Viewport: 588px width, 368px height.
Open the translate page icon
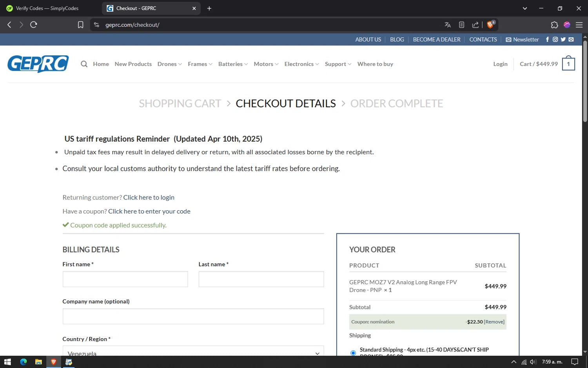tap(448, 25)
